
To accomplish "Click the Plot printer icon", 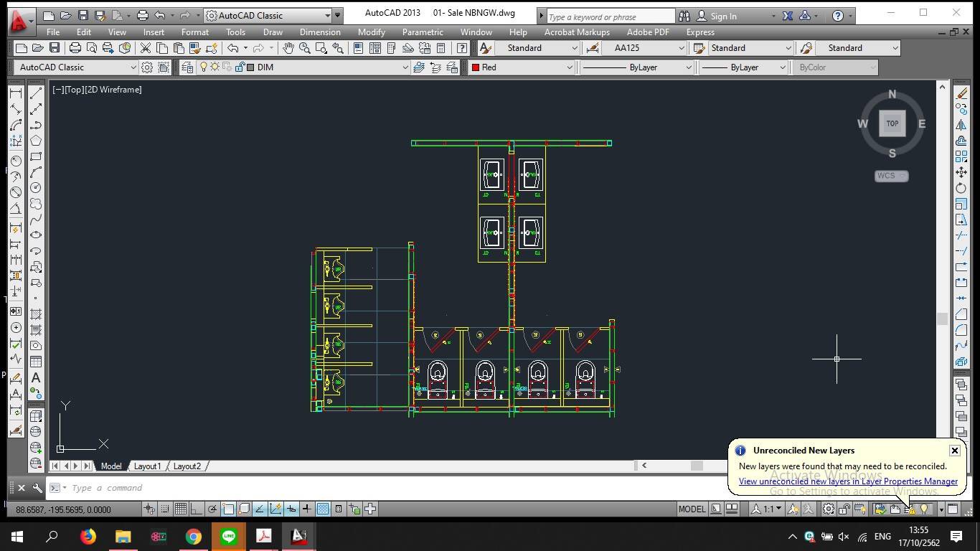I will 75,48.
